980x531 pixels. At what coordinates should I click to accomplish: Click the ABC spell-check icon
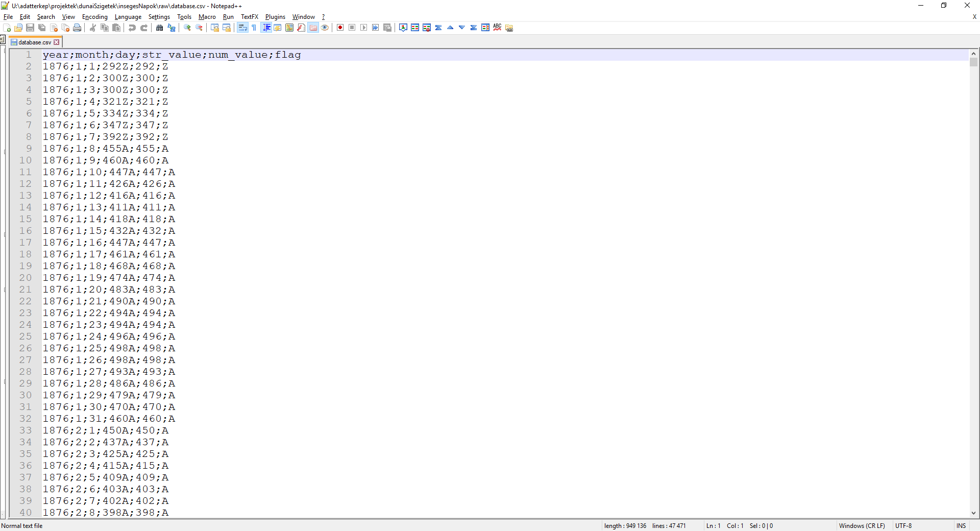click(x=497, y=28)
